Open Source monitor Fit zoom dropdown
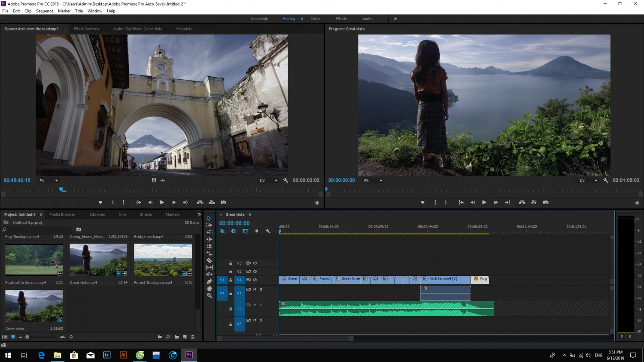The width and height of the screenshot is (644, 362). click(49, 181)
